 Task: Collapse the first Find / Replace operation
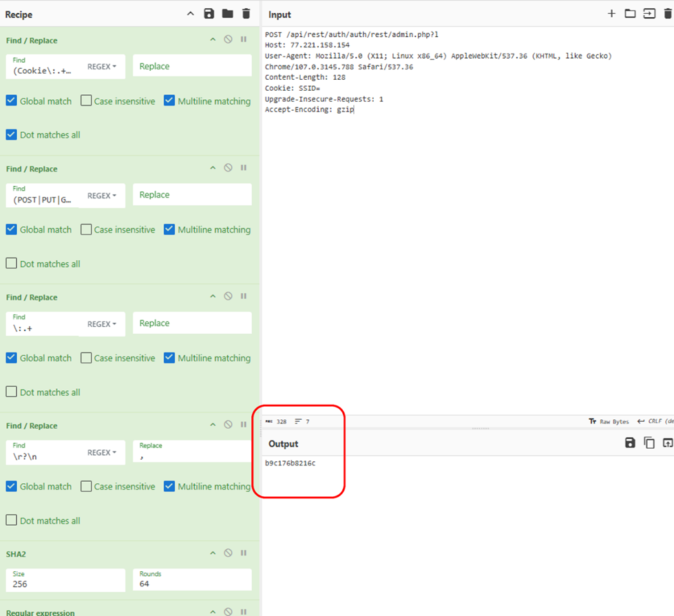click(213, 39)
